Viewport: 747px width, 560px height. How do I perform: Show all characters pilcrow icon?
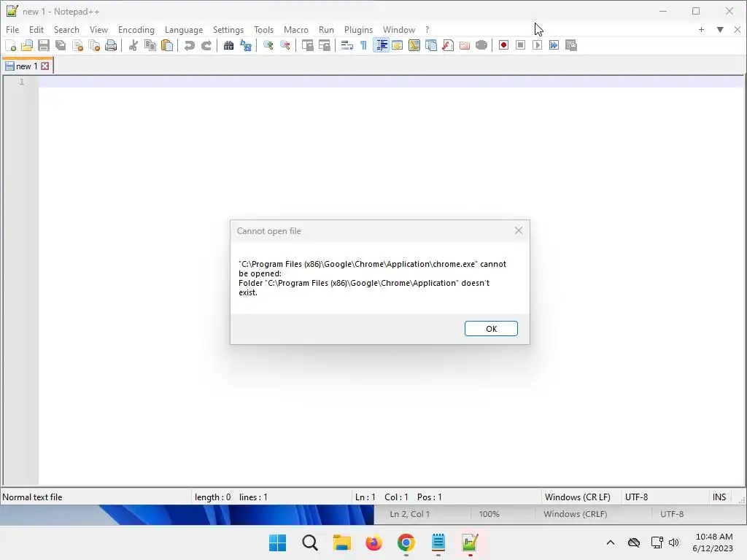(363, 45)
